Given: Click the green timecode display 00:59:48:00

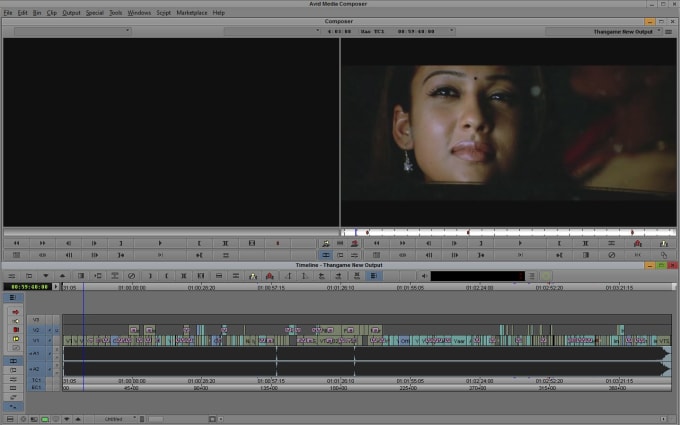Looking at the screenshot, I should pos(29,287).
